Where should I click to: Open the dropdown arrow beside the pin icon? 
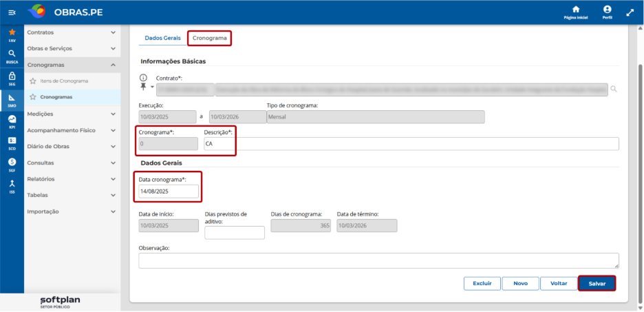tap(152, 87)
